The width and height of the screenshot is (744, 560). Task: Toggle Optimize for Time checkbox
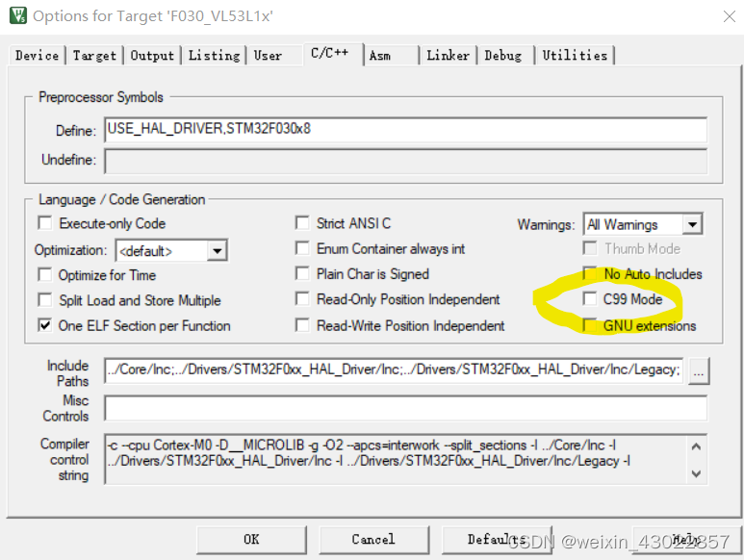(45, 274)
